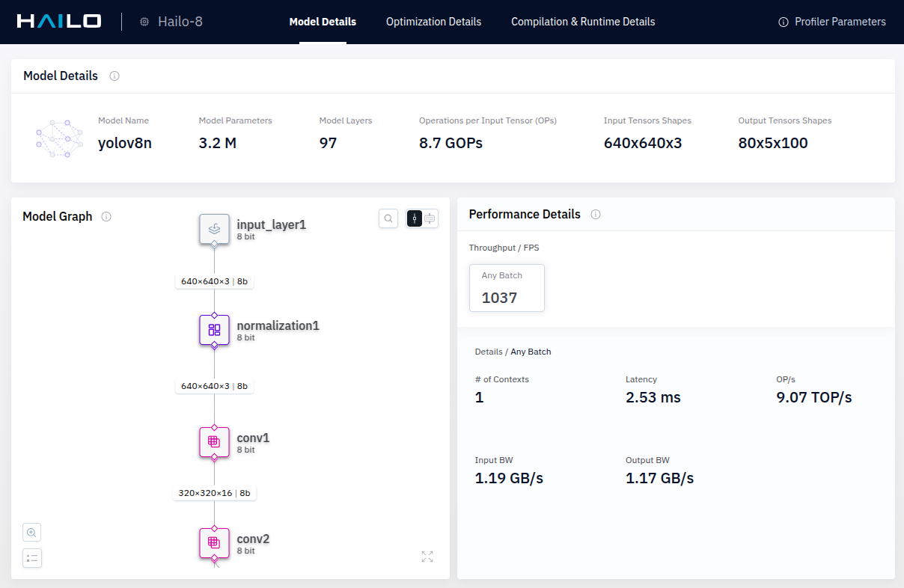Image resolution: width=904 pixels, height=588 pixels.
Task: Click the info icon beside Model Details title
Action: pyautogui.click(x=114, y=76)
